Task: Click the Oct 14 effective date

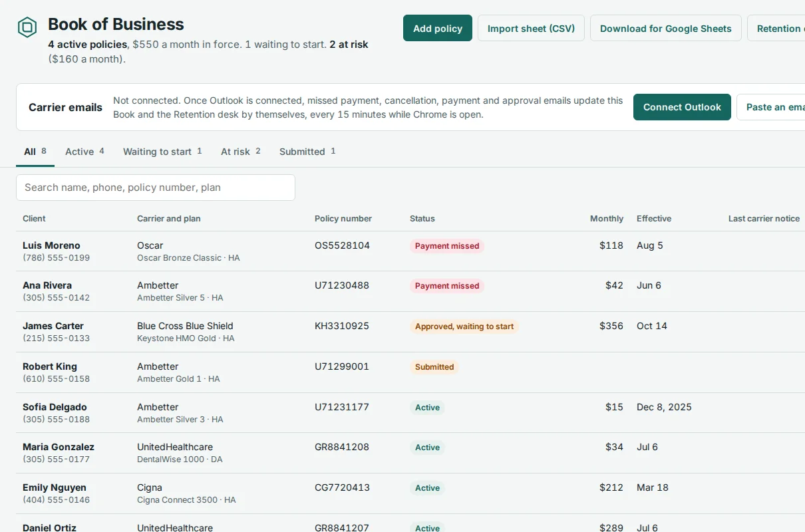Action: (652, 326)
